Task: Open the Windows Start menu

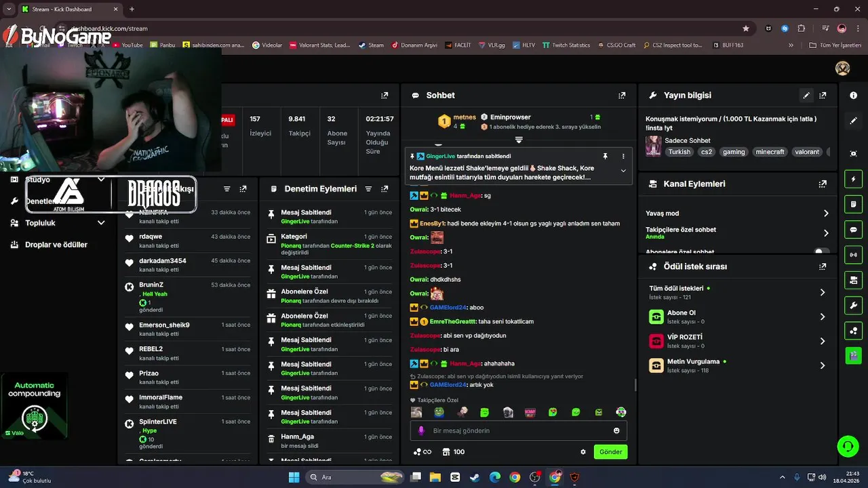Action: [294, 477]
